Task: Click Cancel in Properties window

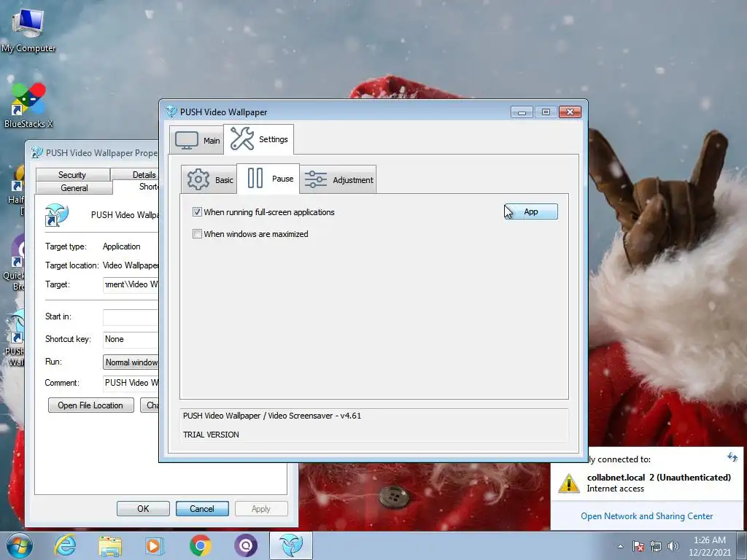Action: (x=202, y=508)
